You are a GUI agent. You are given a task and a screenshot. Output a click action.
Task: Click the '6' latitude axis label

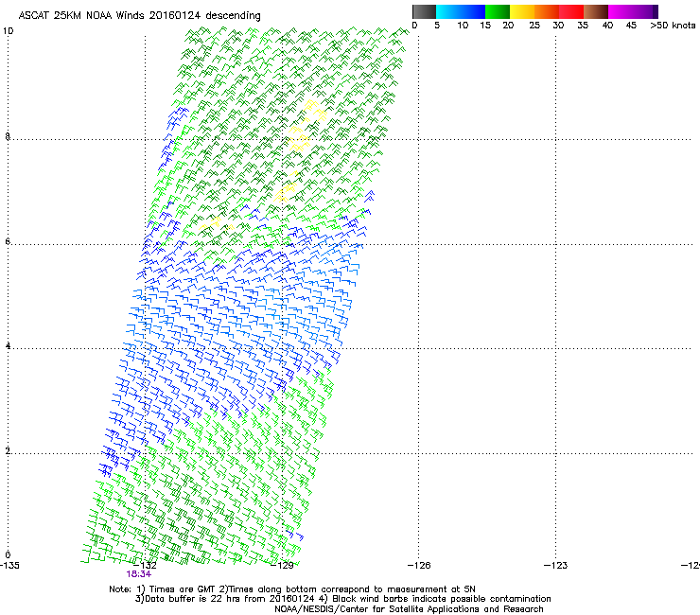8,241
